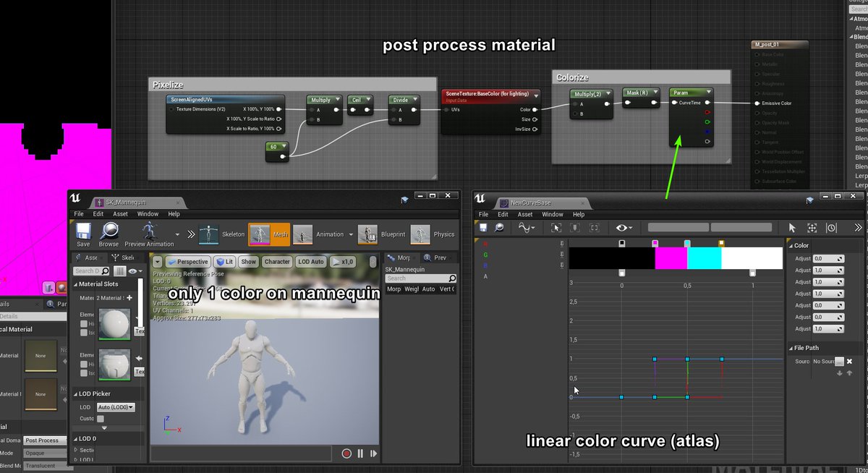Click the Preview Animation icon
Image resolution: width=868 pixels, height=473 pixels.
pyautogui.click(x=150, y=231)
